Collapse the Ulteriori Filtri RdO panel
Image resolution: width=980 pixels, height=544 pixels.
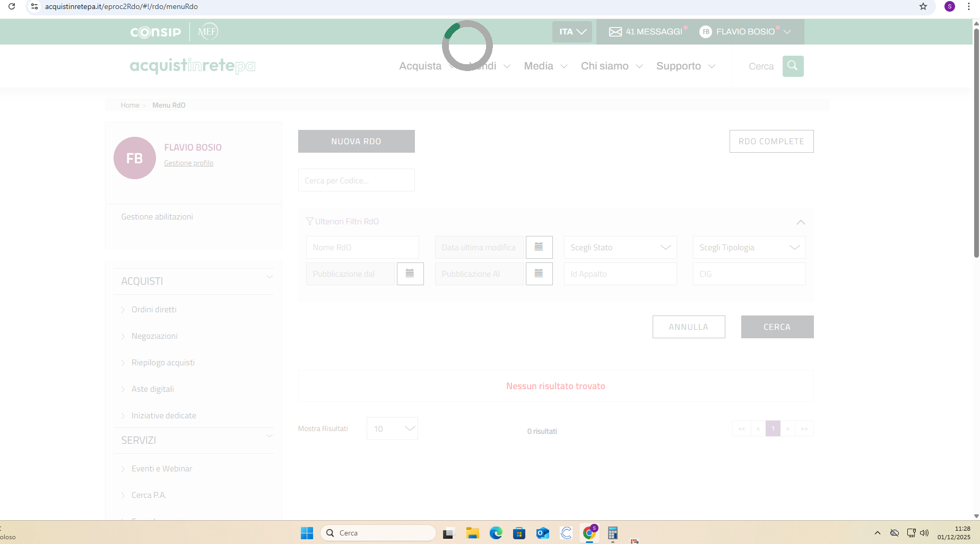(801, 222)
